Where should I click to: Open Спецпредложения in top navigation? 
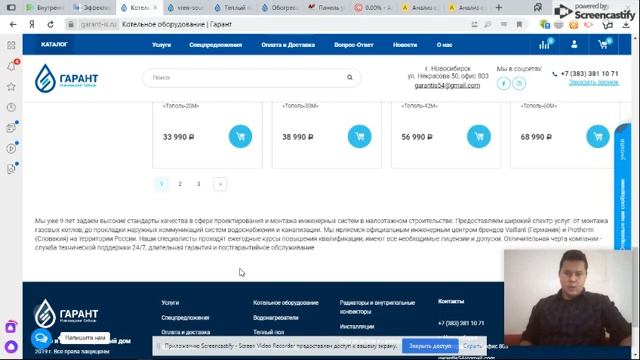pyautogui.click(x=216, y=45)
